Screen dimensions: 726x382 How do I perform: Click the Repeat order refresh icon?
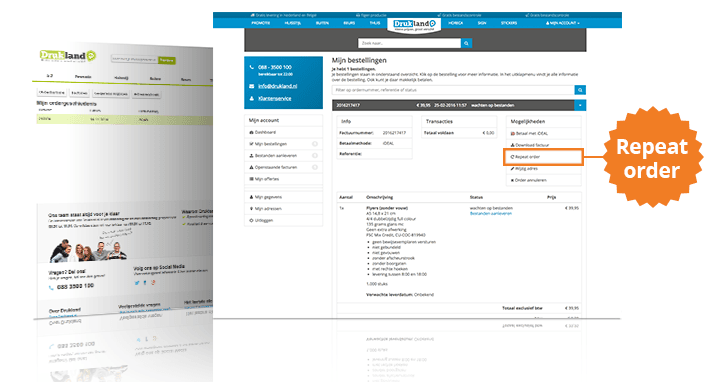(512, 157)
